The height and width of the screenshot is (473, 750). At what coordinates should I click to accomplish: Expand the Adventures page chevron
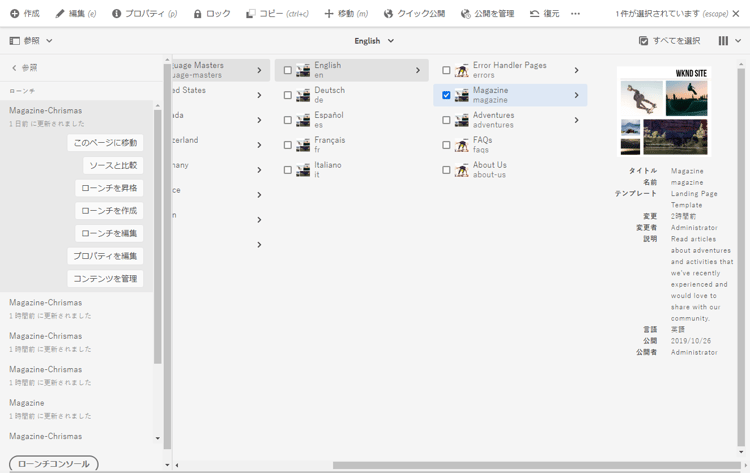tap(576, 120)
